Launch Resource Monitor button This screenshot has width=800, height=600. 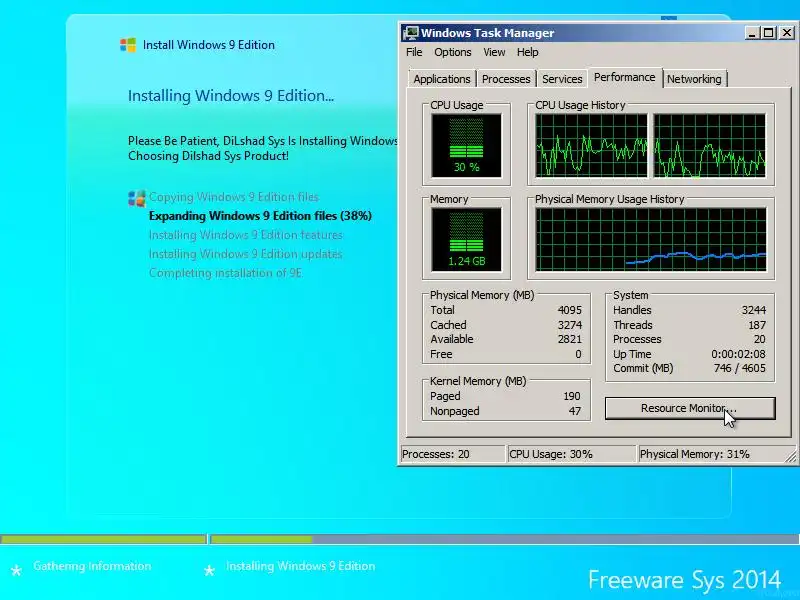click(690, 408)
